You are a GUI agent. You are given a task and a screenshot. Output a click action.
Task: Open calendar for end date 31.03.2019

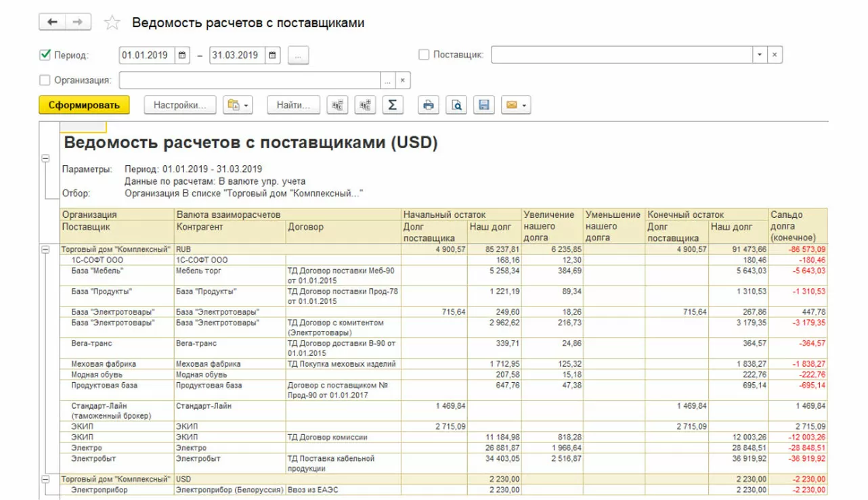click(273, 55)
